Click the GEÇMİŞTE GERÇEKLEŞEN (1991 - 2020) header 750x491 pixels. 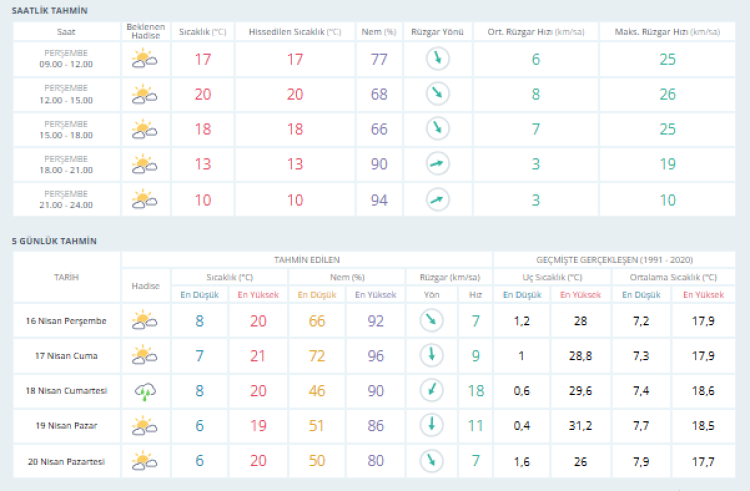point(619,258)
